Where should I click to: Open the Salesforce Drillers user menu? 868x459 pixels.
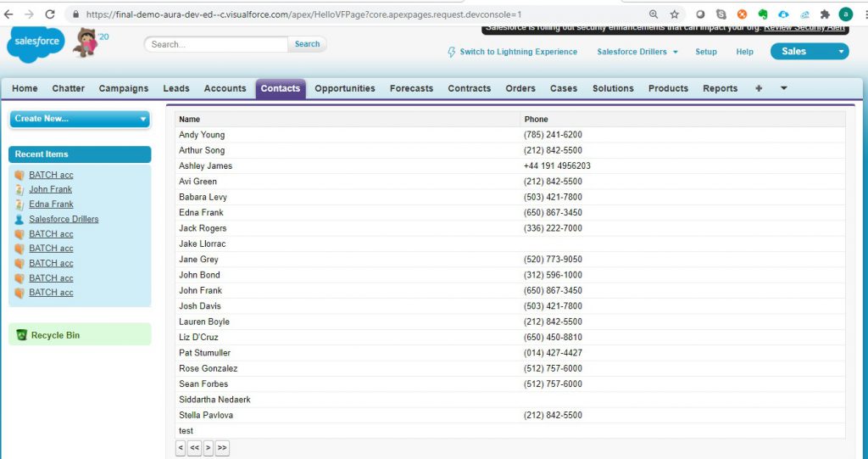(x=637, y=52)
